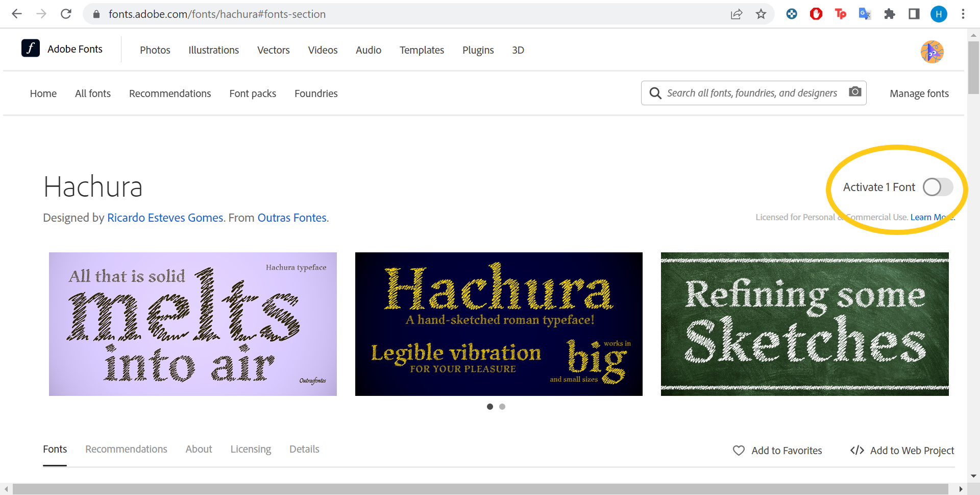This screenshot has height=495, width=980.
Task: Open the Illustrations menu item
Action: point(213,50)
